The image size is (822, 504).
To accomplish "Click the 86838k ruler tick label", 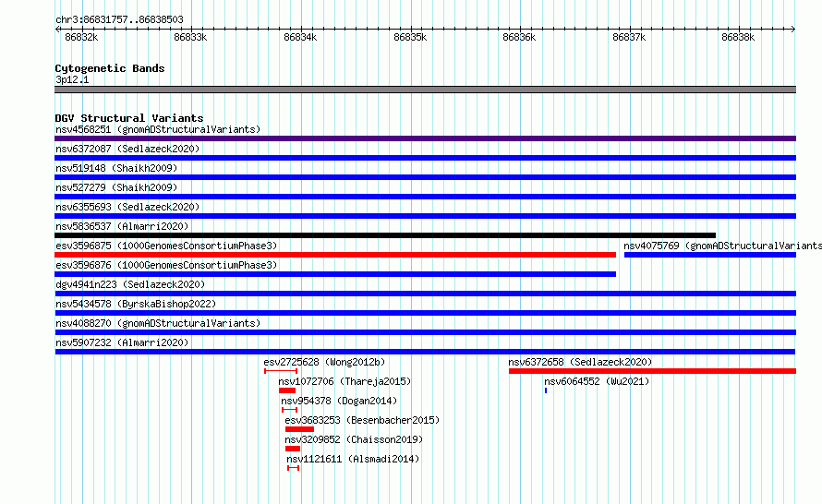I will [738, 37].
